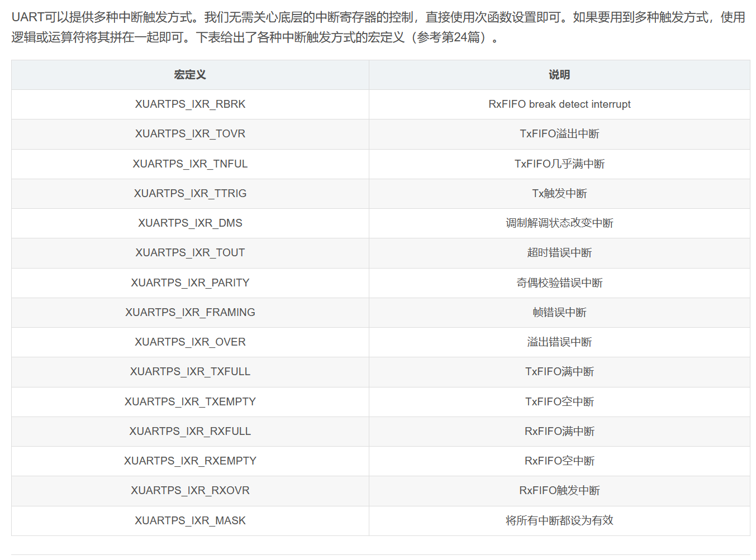Click the TxFIFO溢出中断 description

click(559, 134)
